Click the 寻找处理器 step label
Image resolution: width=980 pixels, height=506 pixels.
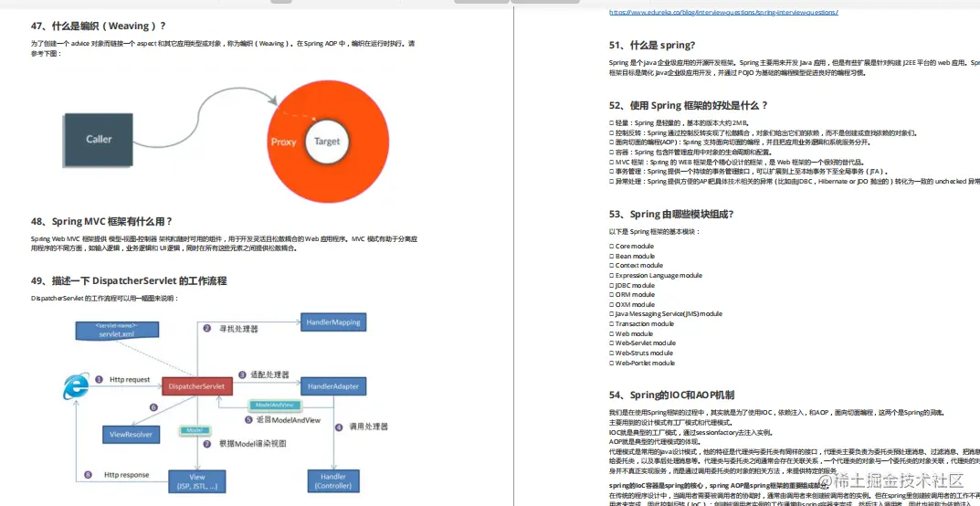coord(238,328)
